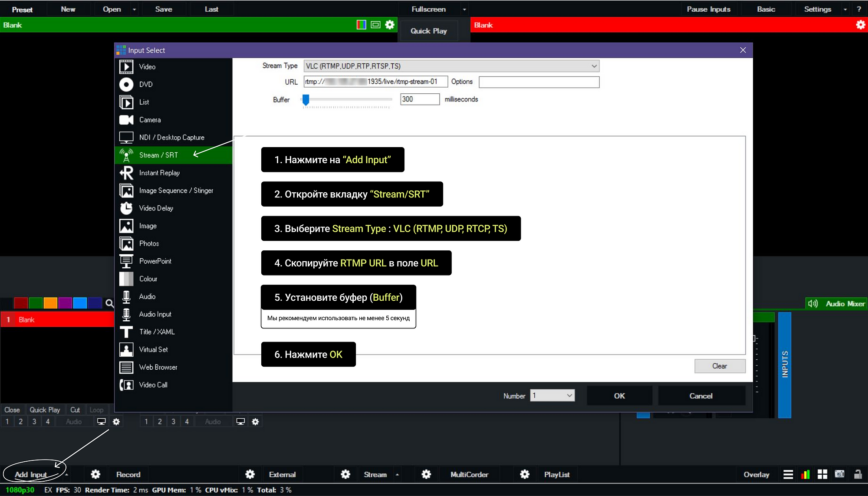Switch to Basic mode
This screenshot has width=868, height=496.
pyautogui.click(x=766, y=9)
